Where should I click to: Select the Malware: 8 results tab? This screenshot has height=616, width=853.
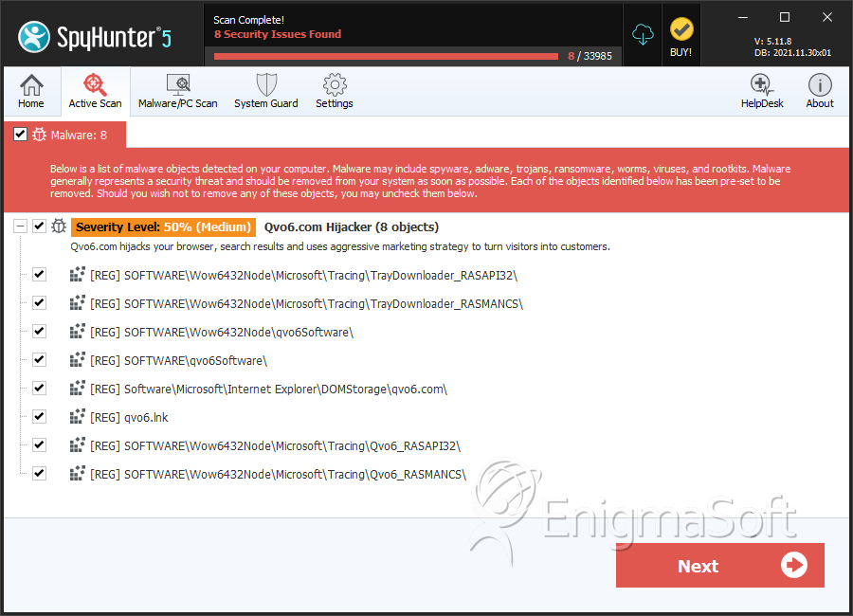click(78, 135)
